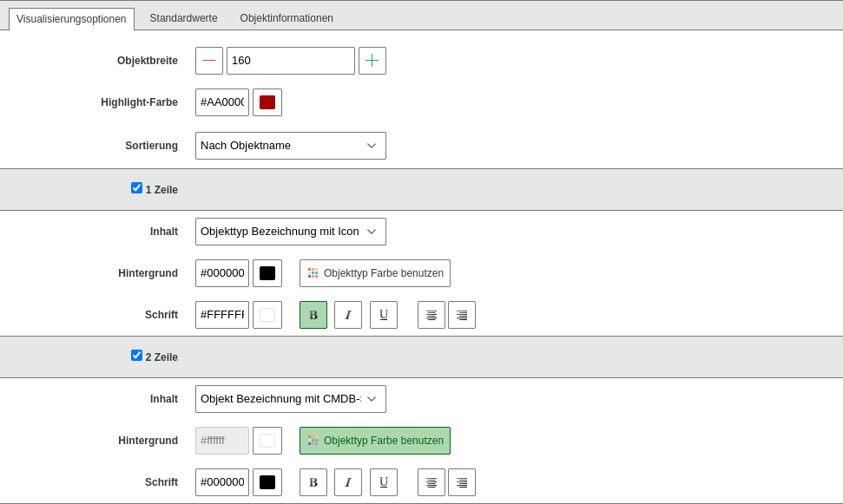Uncheck the 1 Zeile checkbox
Viewport: 843px width, 504px height.
coord(136,188)
